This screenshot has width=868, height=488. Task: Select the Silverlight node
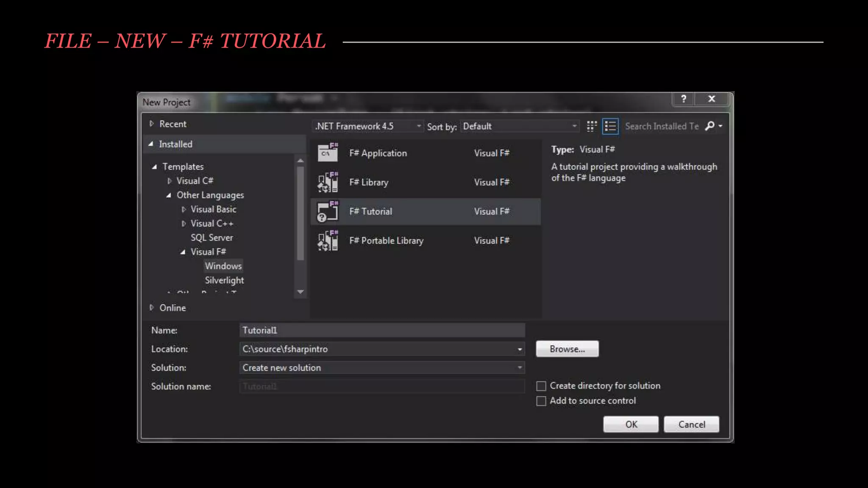224,280
